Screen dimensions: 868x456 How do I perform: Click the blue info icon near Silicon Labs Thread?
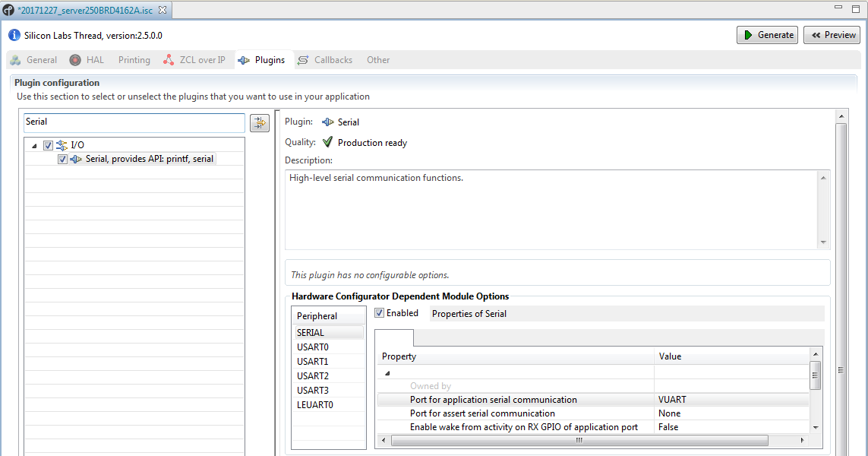14,36
